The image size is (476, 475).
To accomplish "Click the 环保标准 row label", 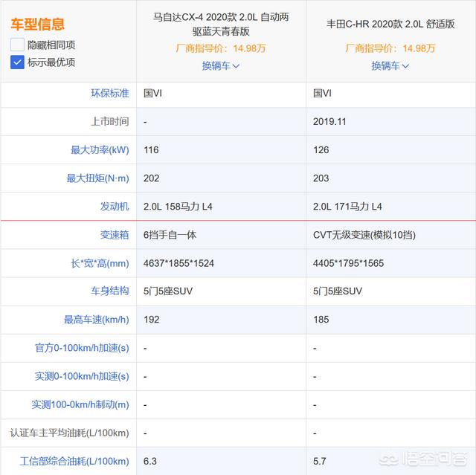I will click(109, 93).
